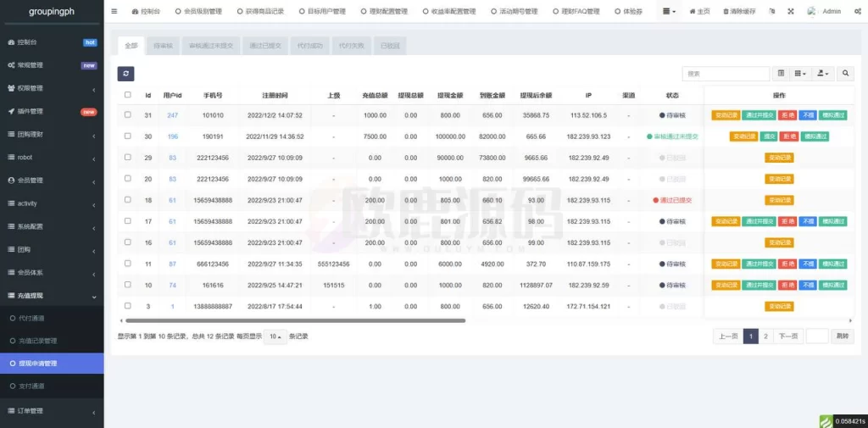868x428 pixels.
Task: Expand 会员管理 sidebar menu
Action: coord(52,181)
